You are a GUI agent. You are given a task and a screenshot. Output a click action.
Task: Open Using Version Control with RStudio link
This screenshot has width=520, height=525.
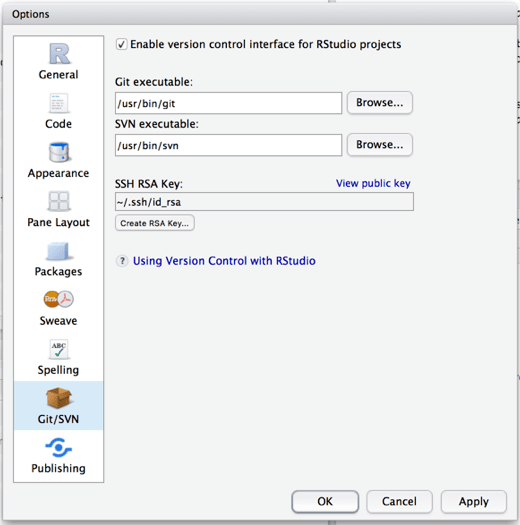[x=224, y=261]
